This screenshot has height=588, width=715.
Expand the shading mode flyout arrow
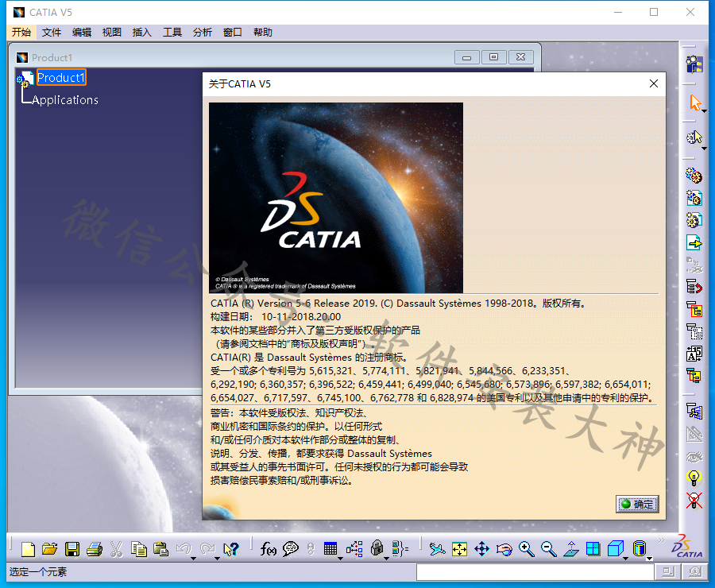point(649,559)
